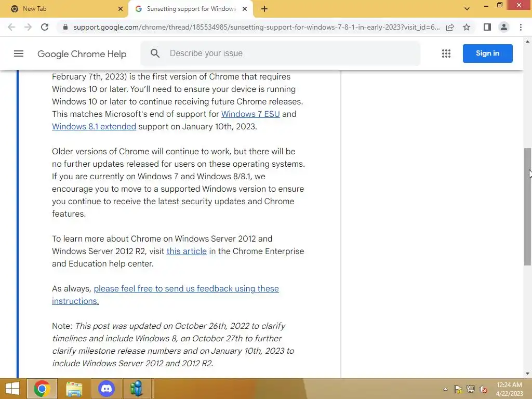Click the address bar URL
This screenshot has width=532, height=399.
click(x=257, y=27)
